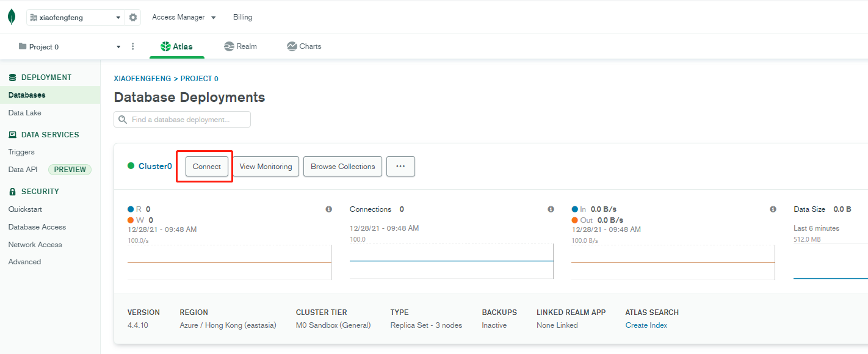
Task: Open the Cluster0 cluster link
Action: coord(155,166)
